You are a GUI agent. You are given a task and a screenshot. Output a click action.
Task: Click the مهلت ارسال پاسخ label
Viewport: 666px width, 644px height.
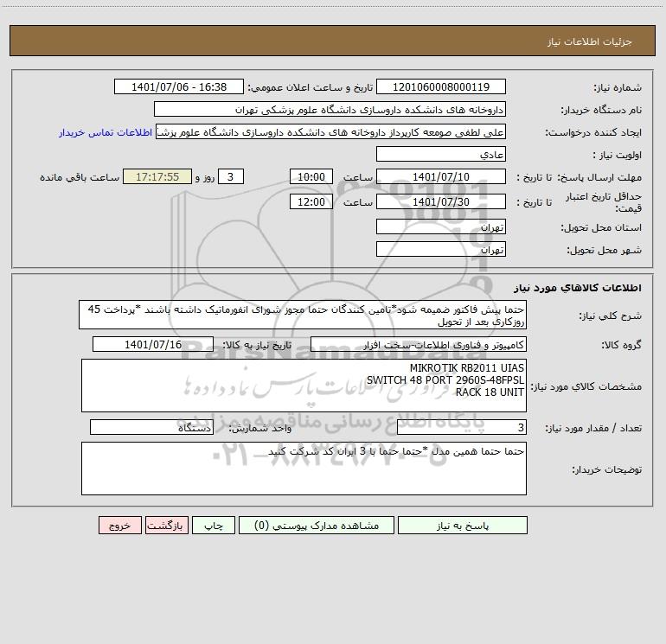[599, 177]
